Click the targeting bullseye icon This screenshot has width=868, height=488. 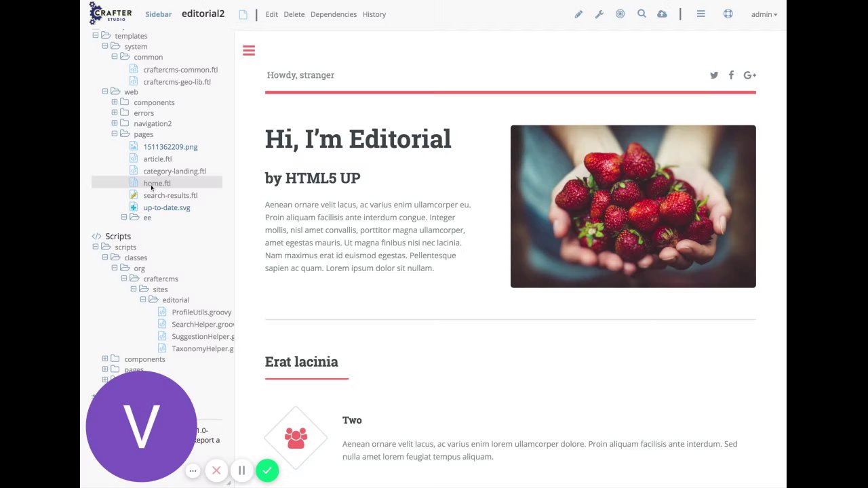click(620, 14)
